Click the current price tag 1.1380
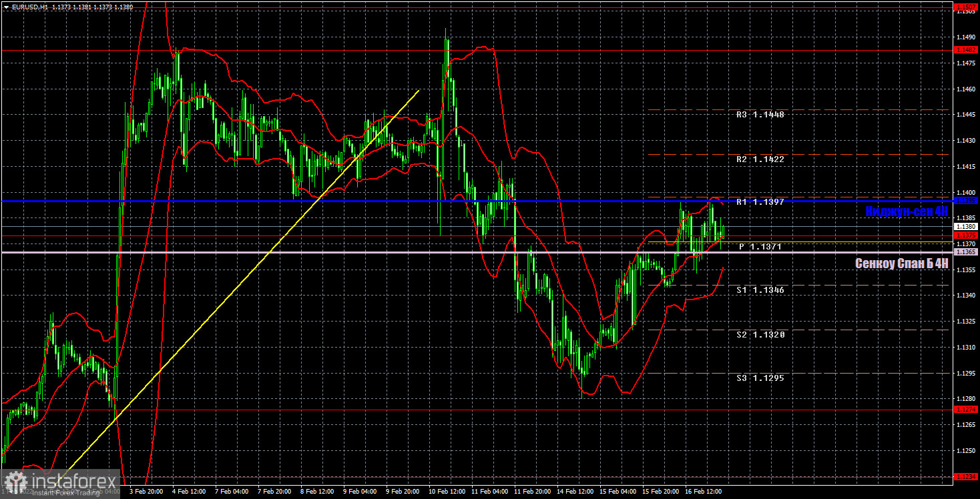Screen dimensions: 980x499 pyautogui.click(x=966, y=227)
